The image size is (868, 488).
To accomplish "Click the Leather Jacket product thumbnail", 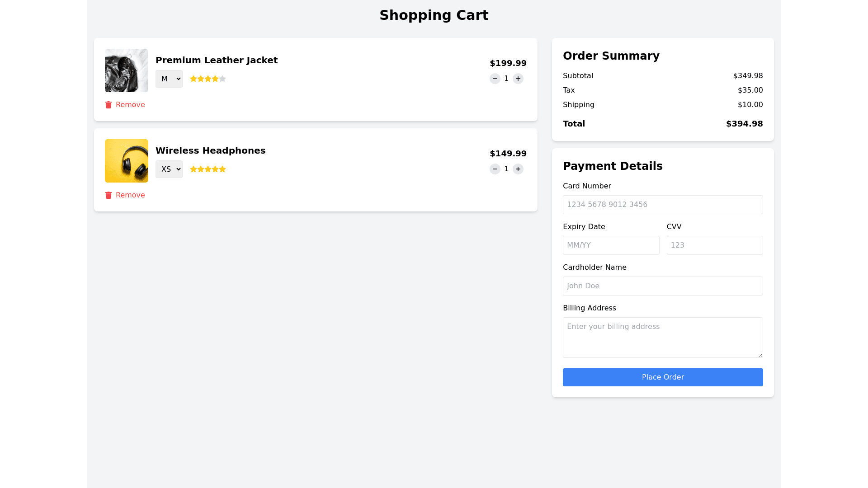I will (127, 70).
